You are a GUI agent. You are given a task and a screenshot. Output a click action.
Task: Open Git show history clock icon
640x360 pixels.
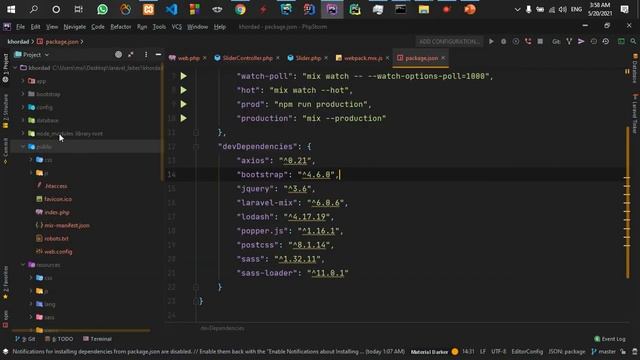593,42
